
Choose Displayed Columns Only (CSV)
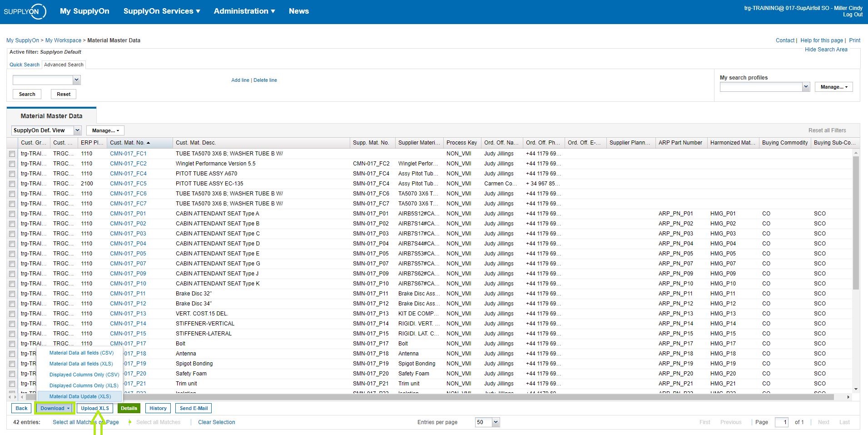84,375
